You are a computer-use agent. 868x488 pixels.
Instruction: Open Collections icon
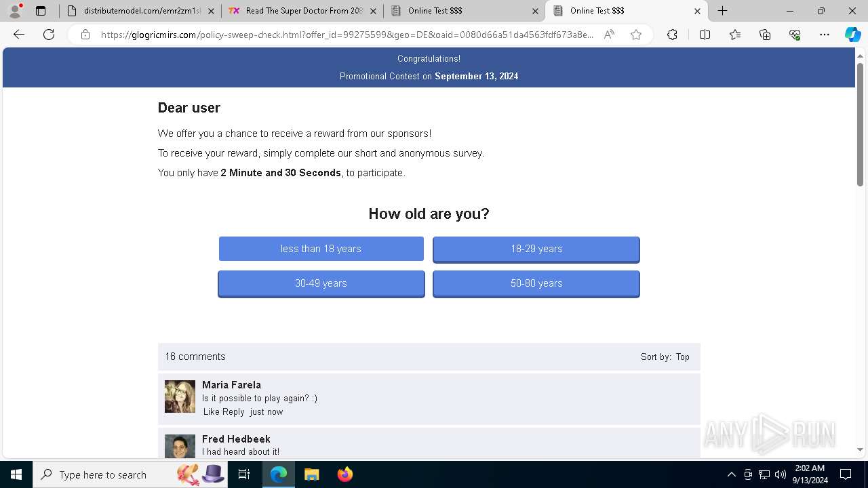coord(765,35)
